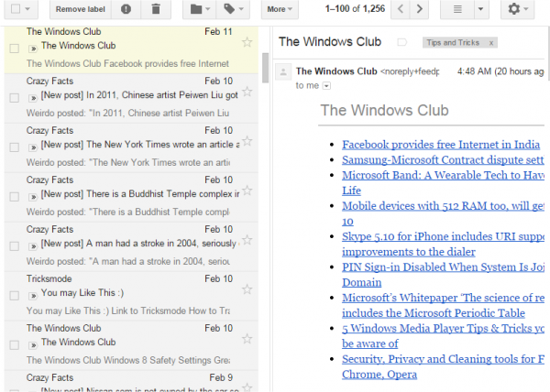Star the Peiwen Liu Crazy Facts email

[247, 92]
